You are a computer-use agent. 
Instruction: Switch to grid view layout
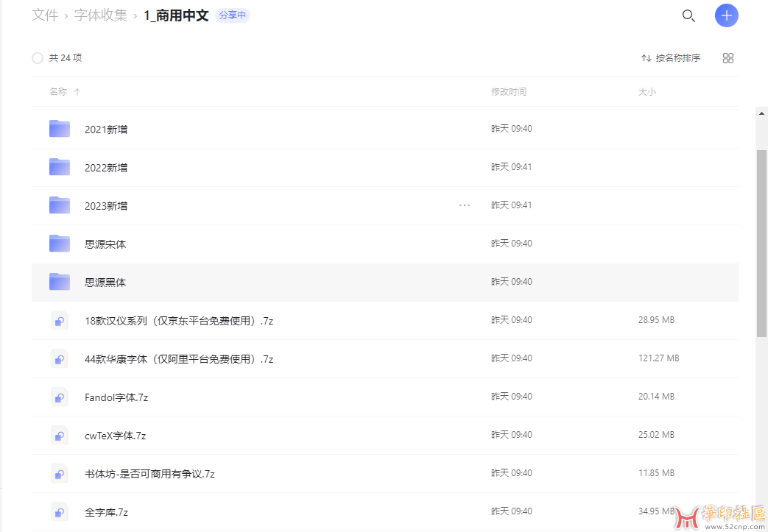click(x=728, y=58)
